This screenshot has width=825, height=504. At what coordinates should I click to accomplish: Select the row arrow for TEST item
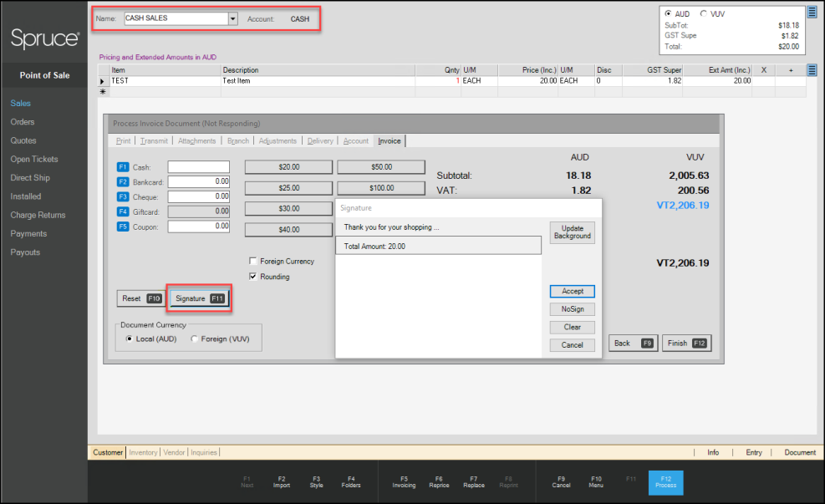[103, 81]
